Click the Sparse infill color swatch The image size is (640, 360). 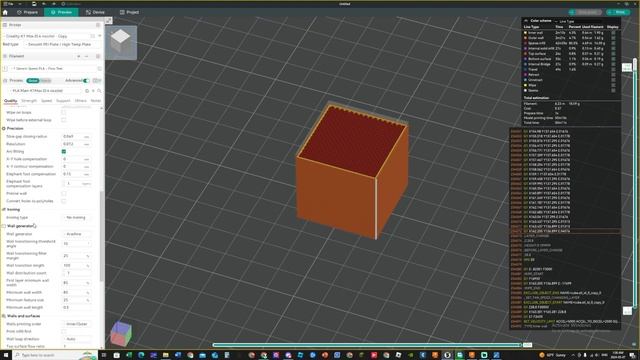525,43
